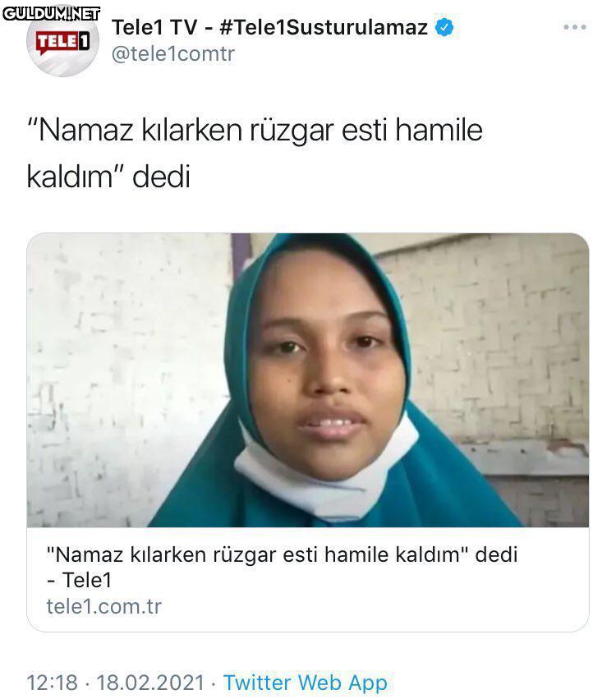Click the "- Tele1" text in card title

[x=79, y=580]
